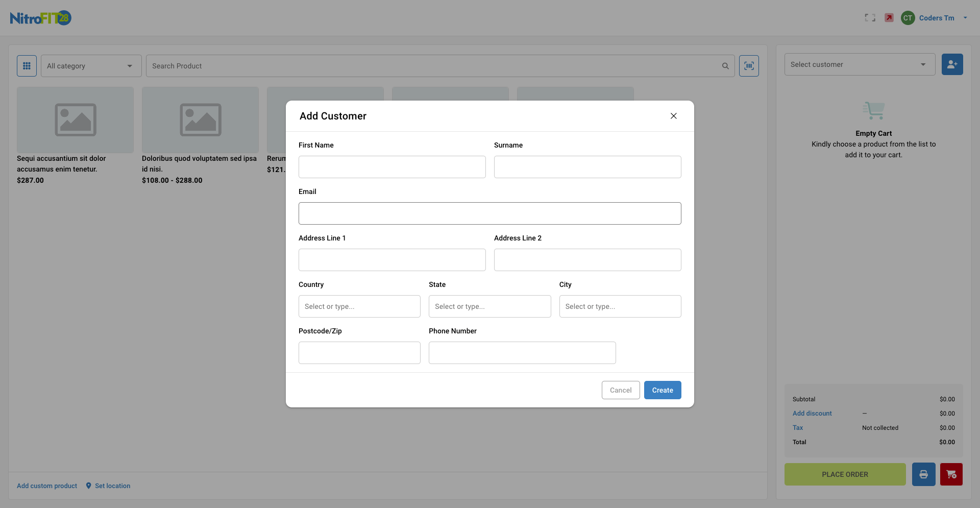Click the Phone Number field
The width and height of the screenshot is (980, 508).
[x=522, y=353]
